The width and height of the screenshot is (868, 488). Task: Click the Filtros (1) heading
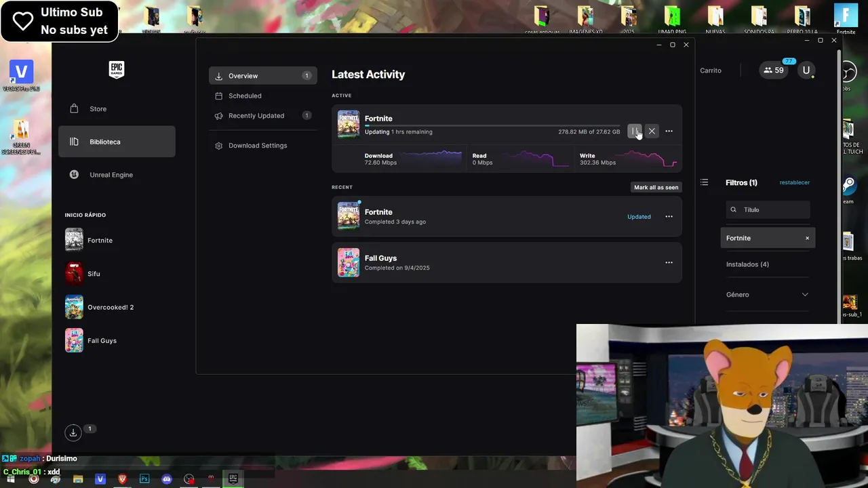[x=741, y=183]
